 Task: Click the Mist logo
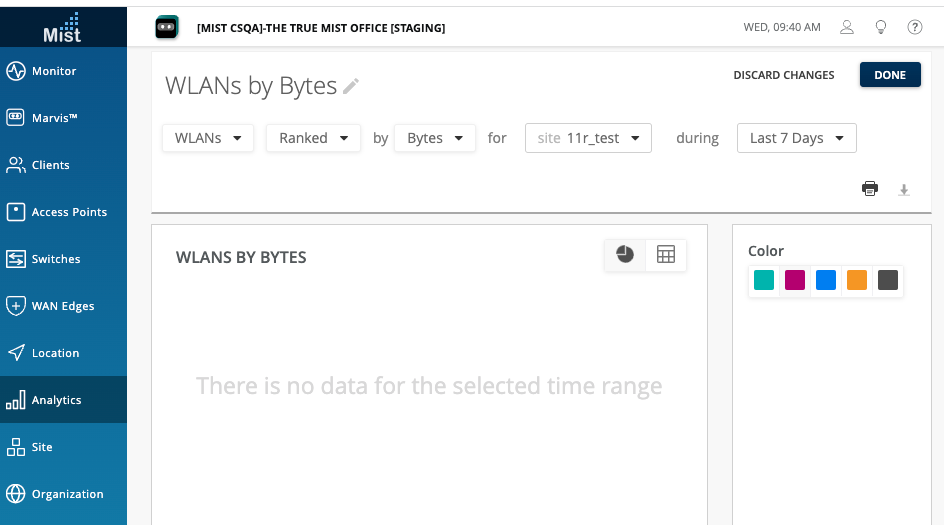[62, 27]
